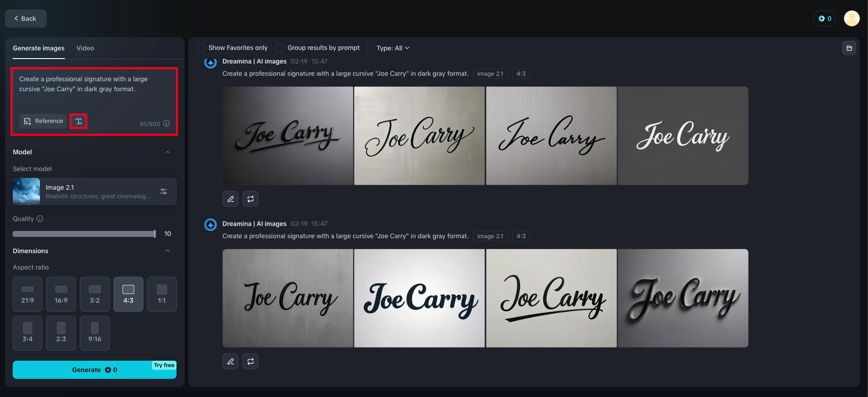Click the Quality value 10
This screenshot has width=868, height=397.
coord(167,234)
